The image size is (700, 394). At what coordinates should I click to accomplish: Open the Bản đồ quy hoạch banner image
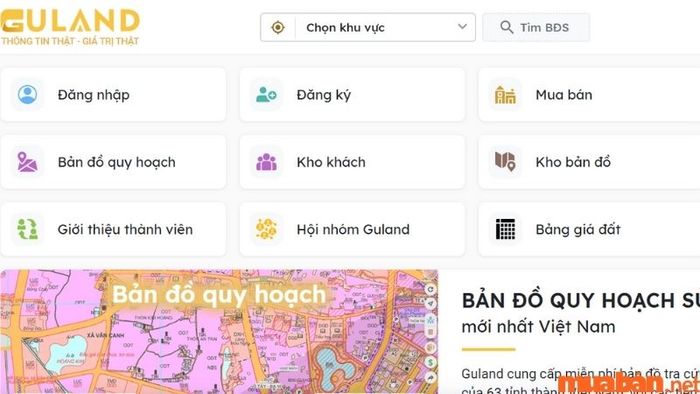click(x=219, y=332)
